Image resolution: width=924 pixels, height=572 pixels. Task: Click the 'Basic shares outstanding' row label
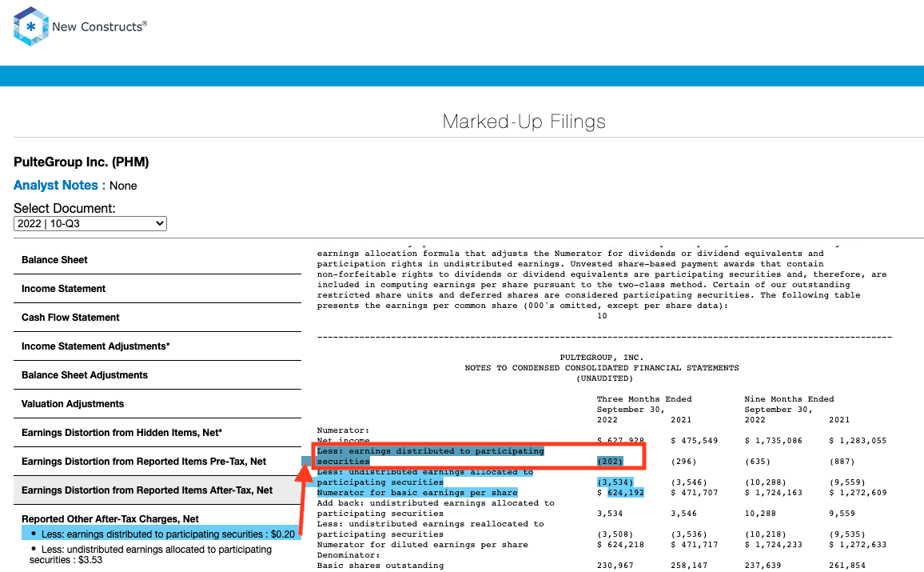point(380,565)
